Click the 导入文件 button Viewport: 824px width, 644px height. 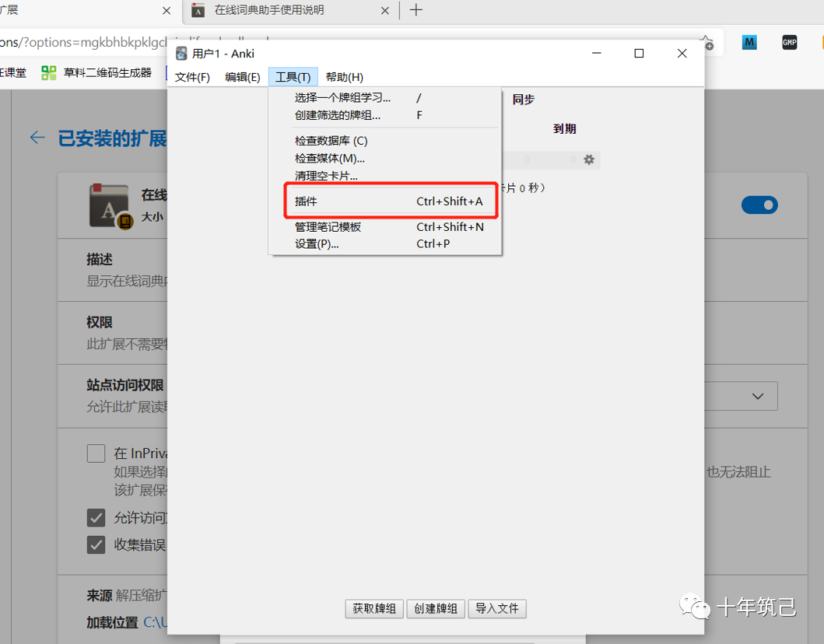click(497, 609)
